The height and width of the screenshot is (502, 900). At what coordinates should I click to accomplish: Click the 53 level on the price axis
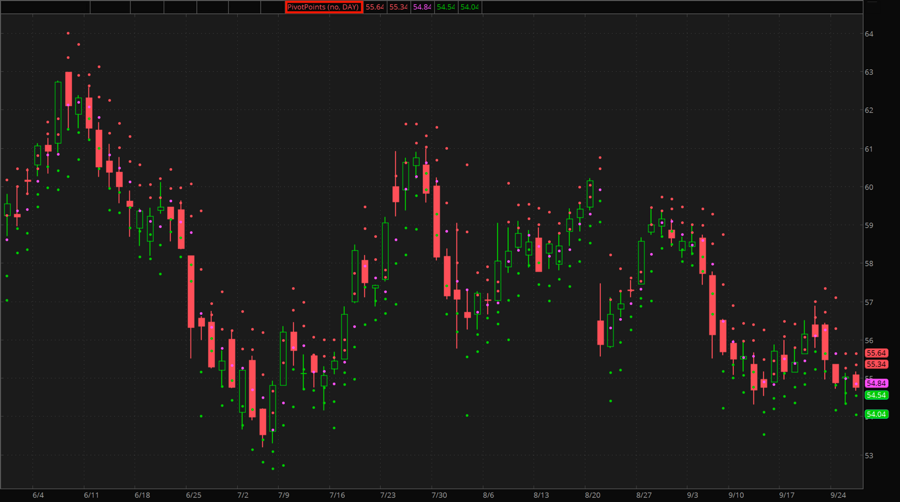pyautogui.click(x=870, y=455)
